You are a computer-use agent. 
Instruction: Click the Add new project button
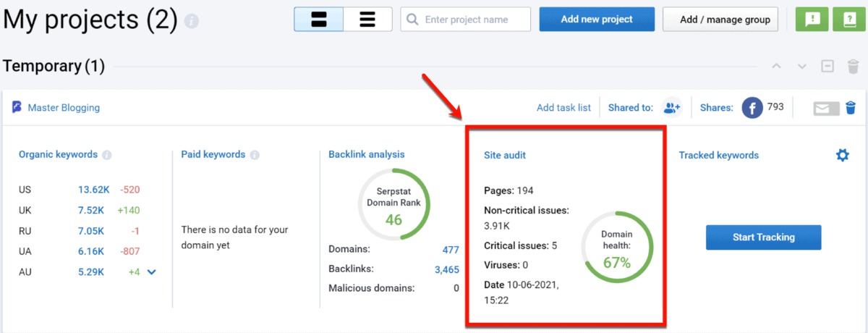pyautogui.click(x=597, y=20)
